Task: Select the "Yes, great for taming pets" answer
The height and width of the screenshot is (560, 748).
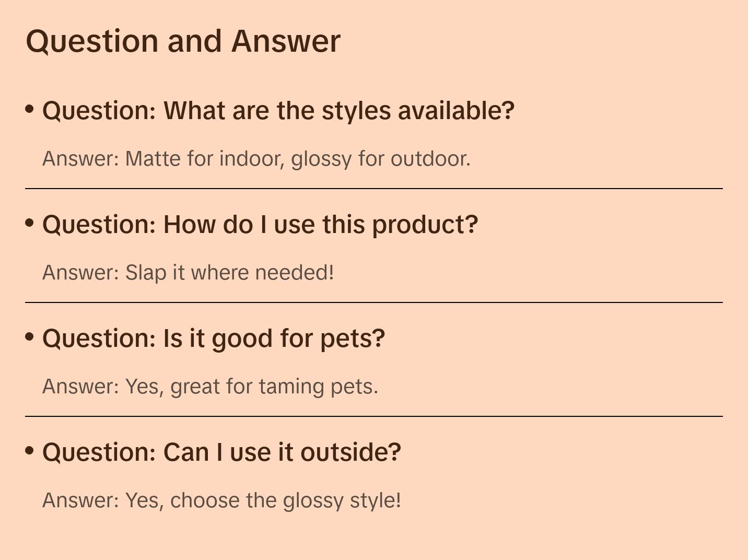Action: point(210,387)
